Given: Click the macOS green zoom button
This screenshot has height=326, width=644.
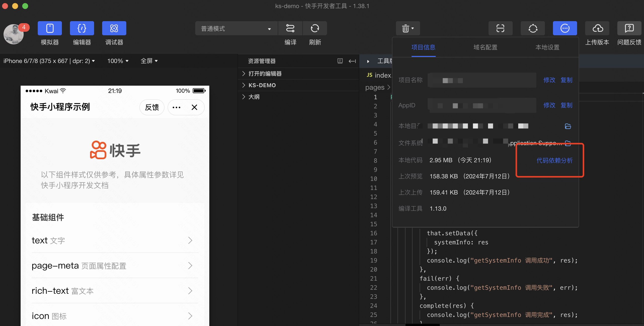Looking at the screenshot, I should (x=25, y=6).
